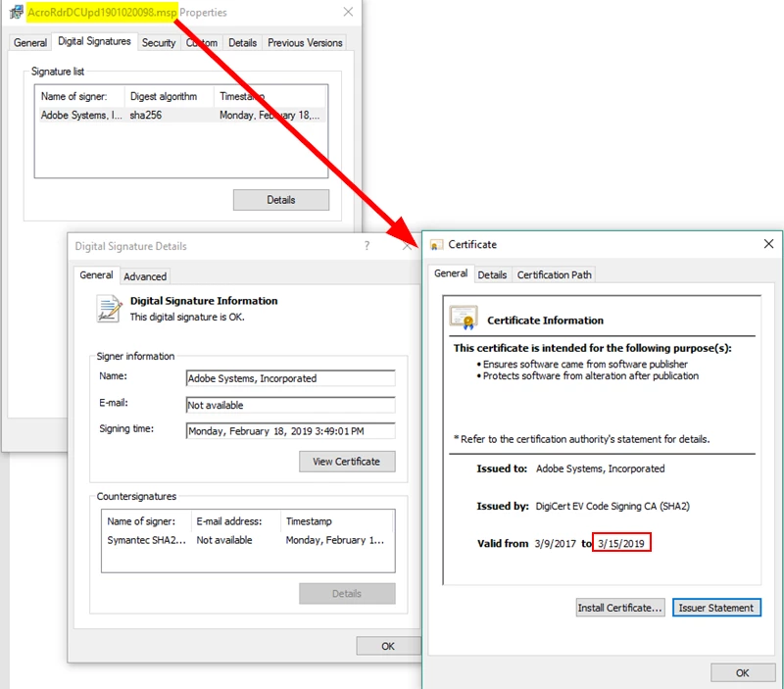Viewport: 784px width, 689px height.
Task: Close the Certificate window
Action: click(768, 243)
